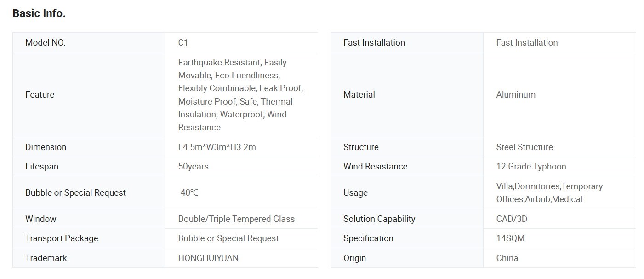644x279 pixels.
Task: Select the Basic Info. heading
Action: [x=39, y=14]
